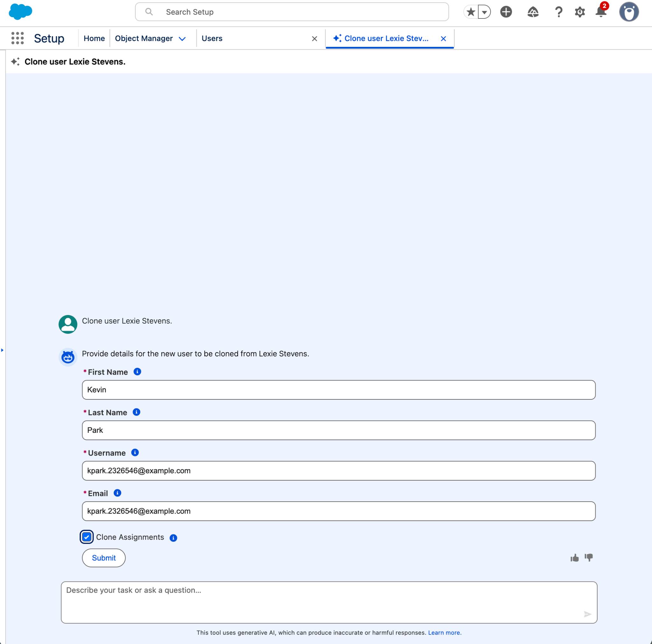Show Clone Assignments info tooltip
652x644 pixels.
[173, 538]
